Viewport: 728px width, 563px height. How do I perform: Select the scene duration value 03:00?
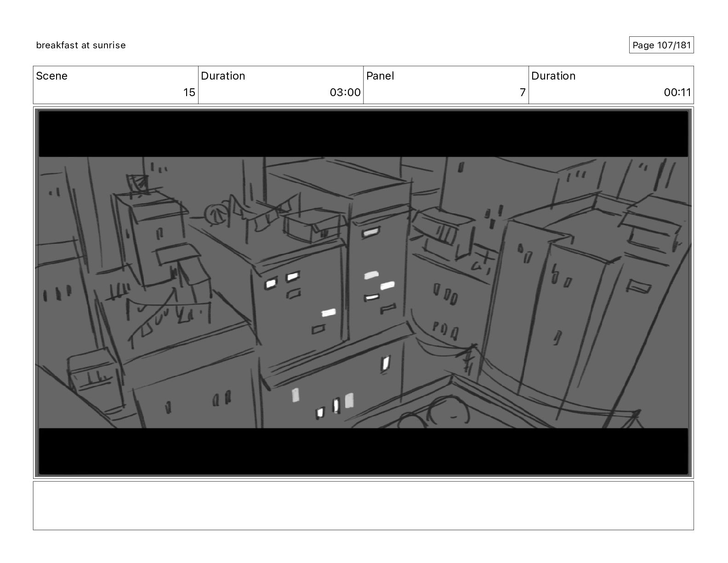tap(345, 92)
